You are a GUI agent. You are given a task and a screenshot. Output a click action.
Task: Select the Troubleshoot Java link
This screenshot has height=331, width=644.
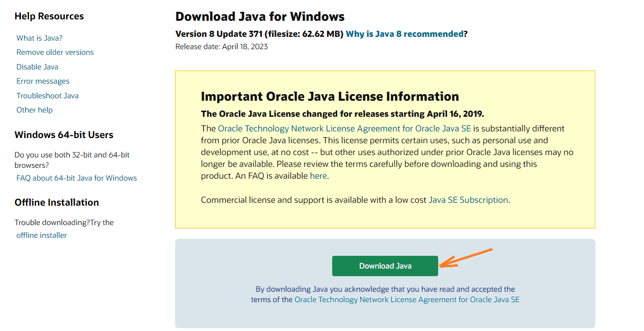(47, 96)
